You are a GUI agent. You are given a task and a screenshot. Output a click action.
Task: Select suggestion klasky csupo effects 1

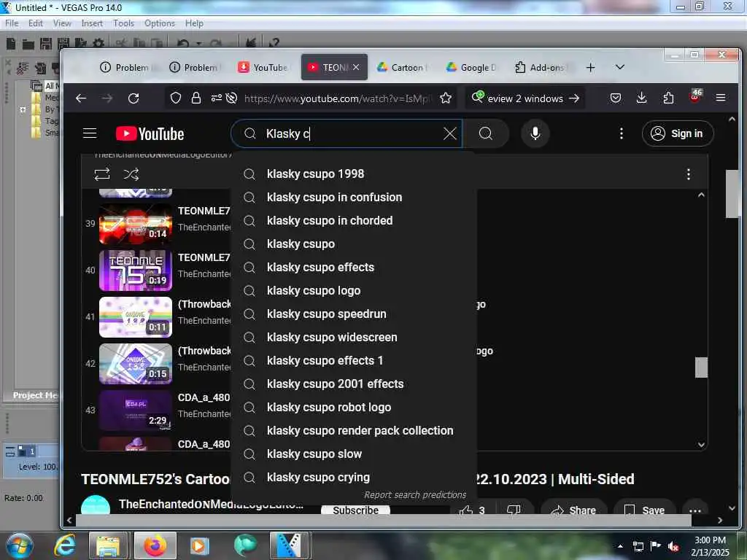(x=354, y=360)
